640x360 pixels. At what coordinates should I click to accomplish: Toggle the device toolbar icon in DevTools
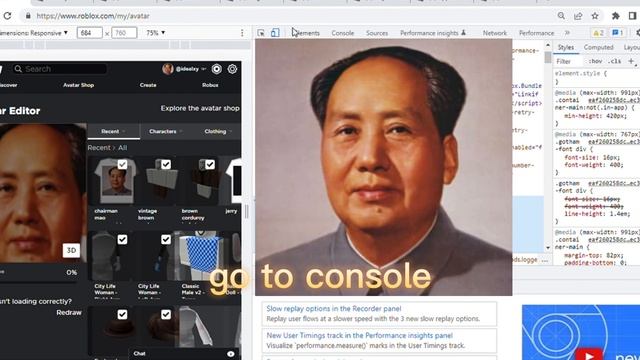click(275, 33)
